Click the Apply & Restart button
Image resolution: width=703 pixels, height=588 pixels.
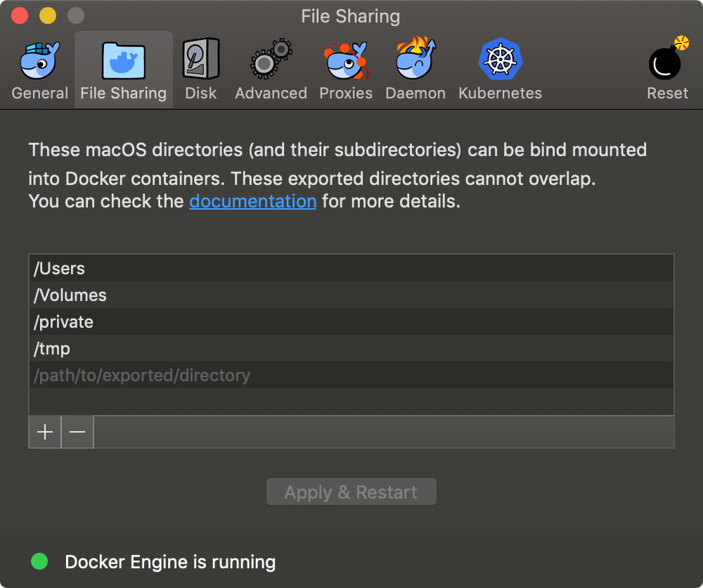coord(351,492)
